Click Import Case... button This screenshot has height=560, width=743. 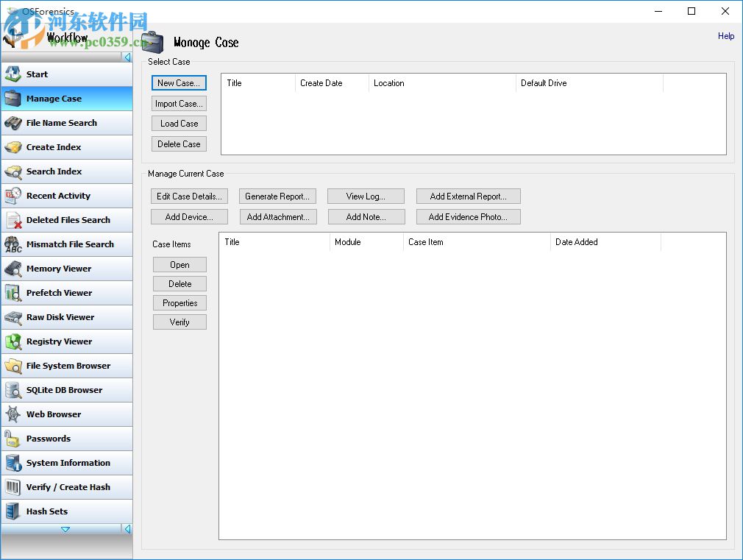(x=179, y=103)
